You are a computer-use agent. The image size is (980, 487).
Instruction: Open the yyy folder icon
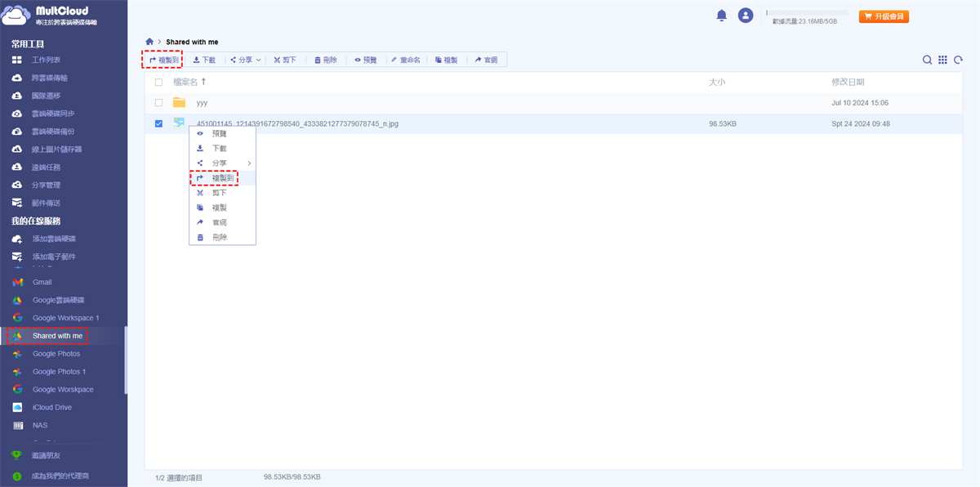[179, 102]
